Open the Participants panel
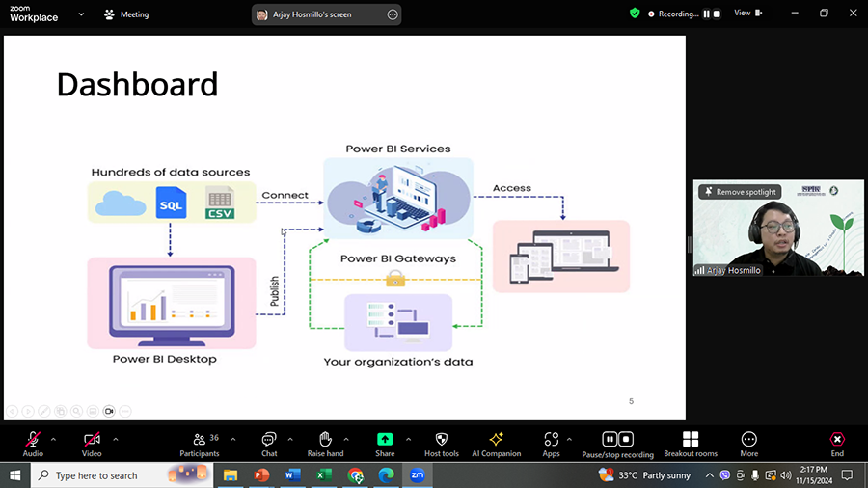868x488 pixels. click(x=200, y=445)
